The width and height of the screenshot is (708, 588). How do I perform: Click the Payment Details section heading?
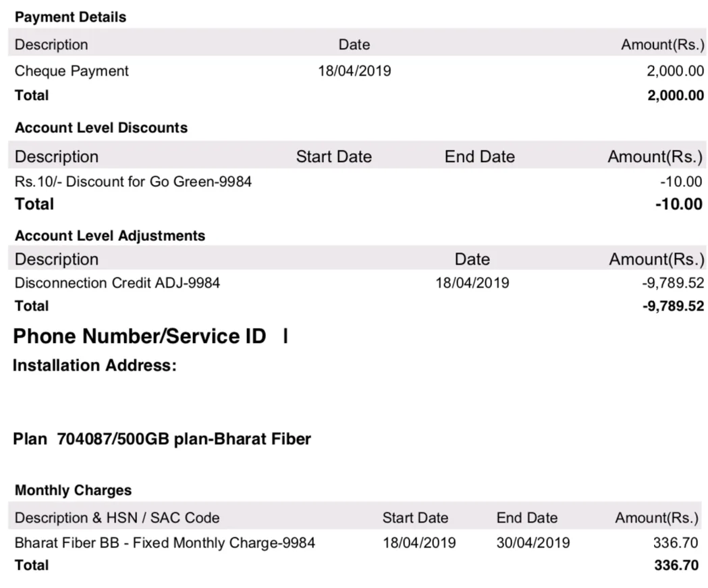tap(70, 18)
